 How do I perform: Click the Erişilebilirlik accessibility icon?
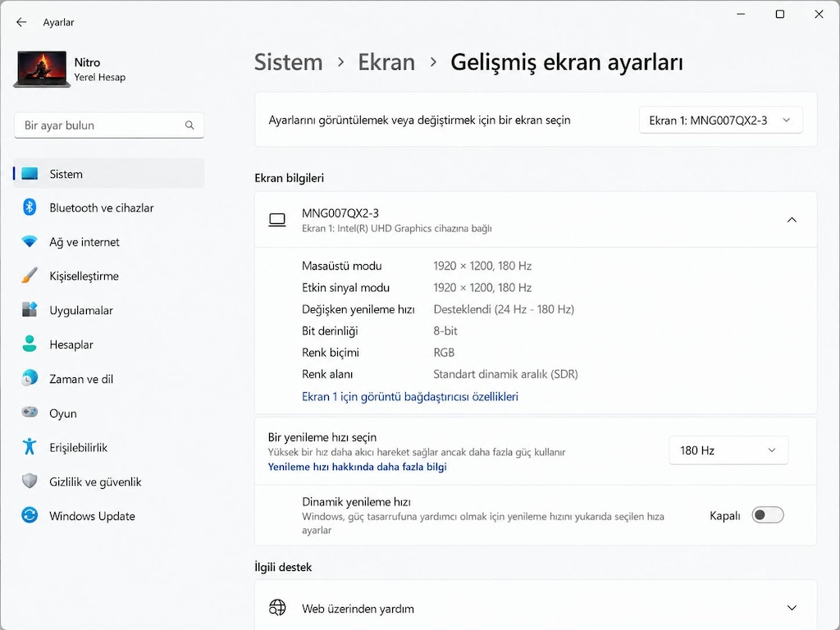[30, 446]
